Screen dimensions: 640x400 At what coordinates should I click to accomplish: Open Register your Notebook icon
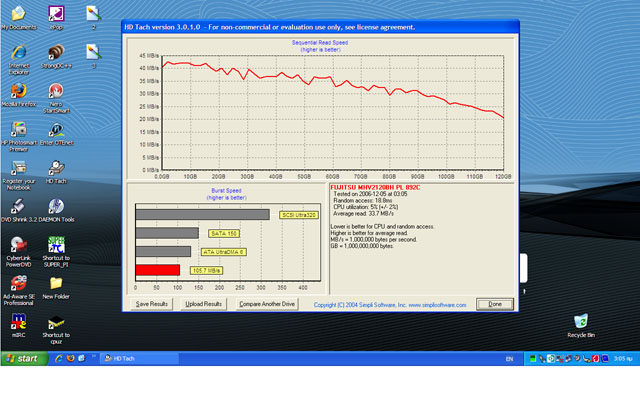point(19,176)
